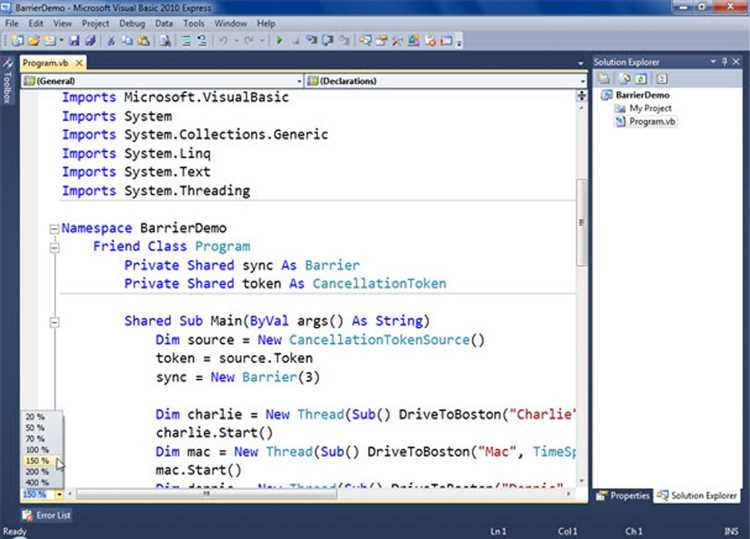The width and height of the screenshot is (750, 539).
Task: Switch to the Properties bottom tab
Action: tap(623, 496)
